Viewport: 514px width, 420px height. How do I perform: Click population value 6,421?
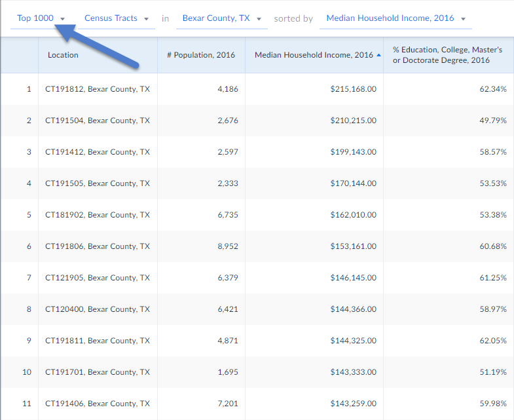click(228, 309)
